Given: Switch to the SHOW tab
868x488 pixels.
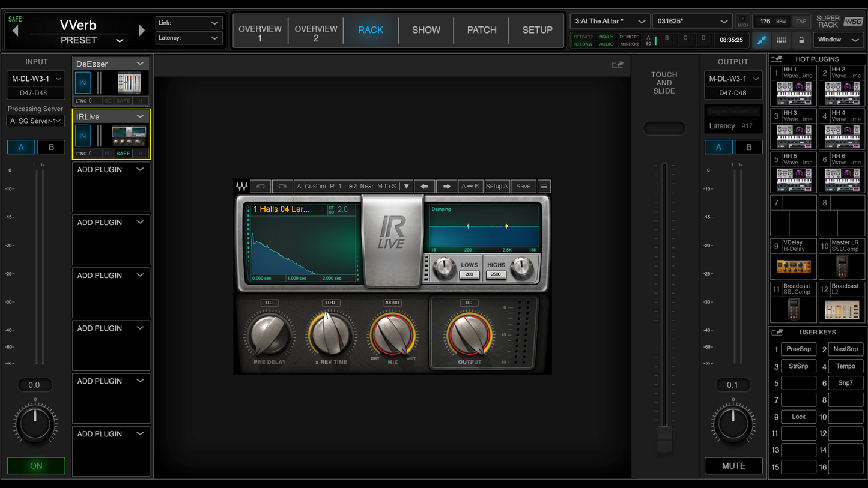Looking at the screenshot, I should click(x=426, y=30).
